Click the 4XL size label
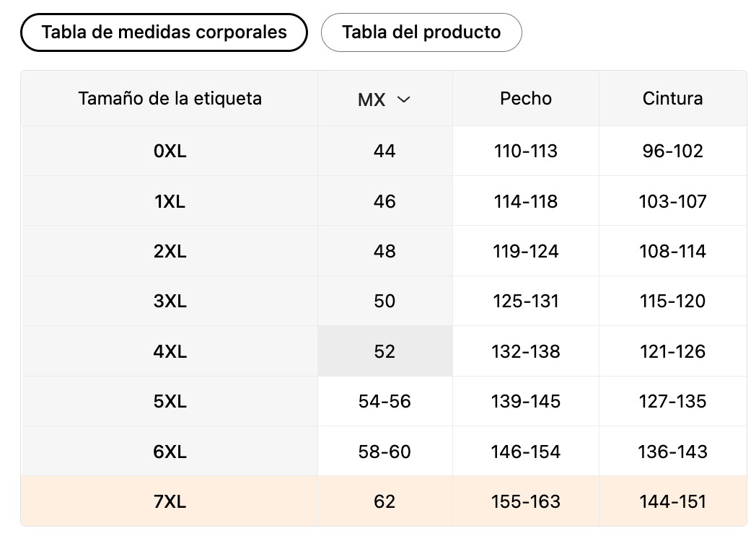 (170, 351)
